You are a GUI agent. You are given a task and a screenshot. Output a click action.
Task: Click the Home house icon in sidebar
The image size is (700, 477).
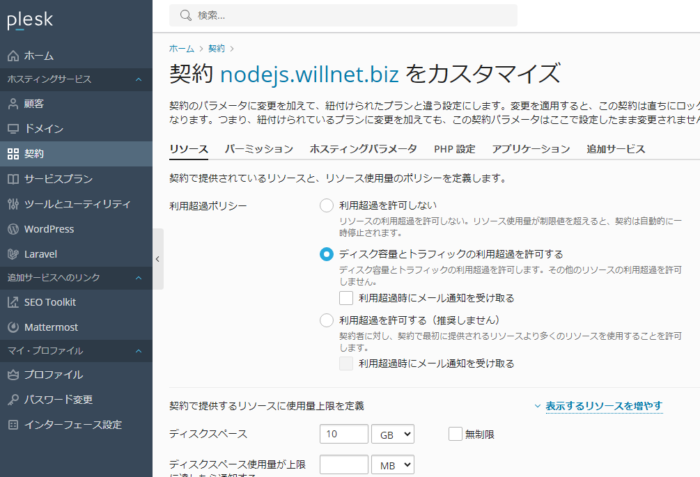(13, 56)
